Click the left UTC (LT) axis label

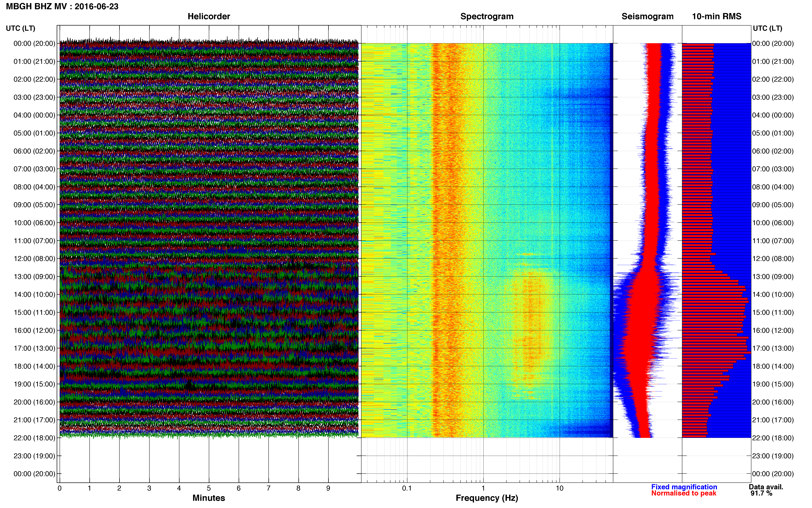(21, 28)
